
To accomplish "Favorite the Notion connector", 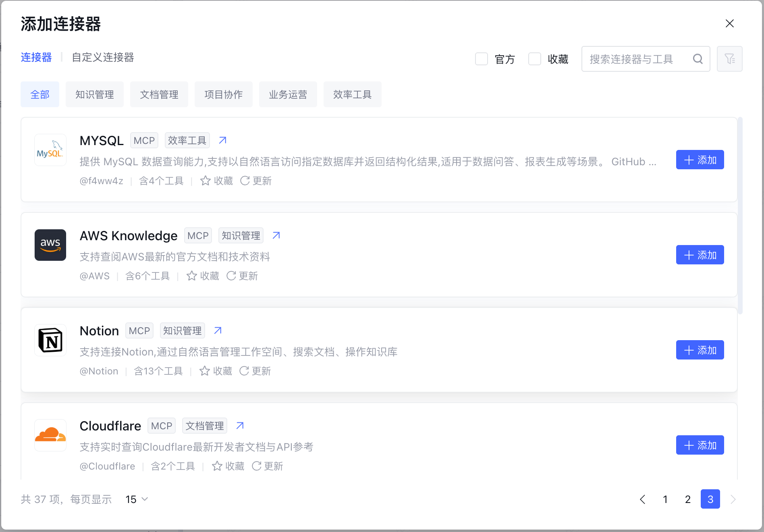I will point(216,371).
